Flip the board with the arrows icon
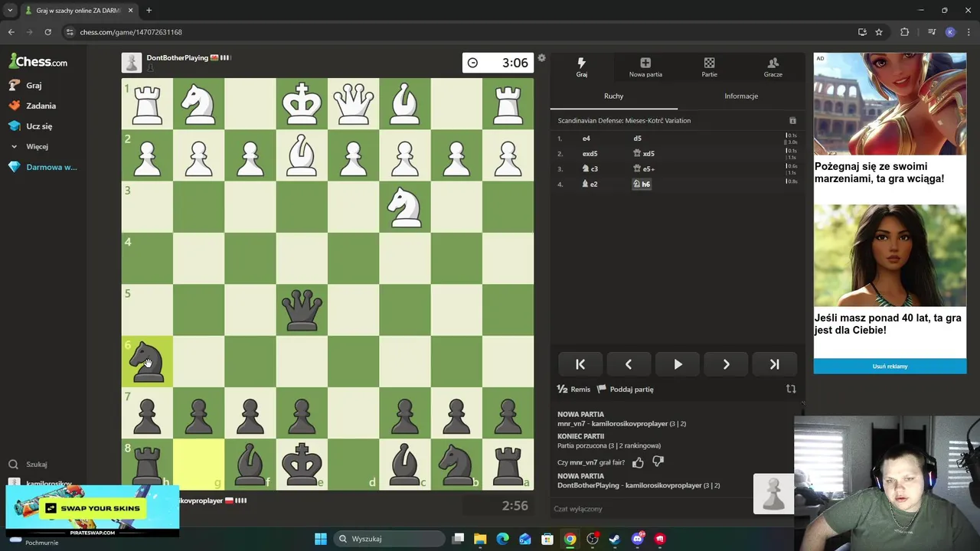This screenshot has width=980, height=551. pyautogui.click(x=791, y=389)
